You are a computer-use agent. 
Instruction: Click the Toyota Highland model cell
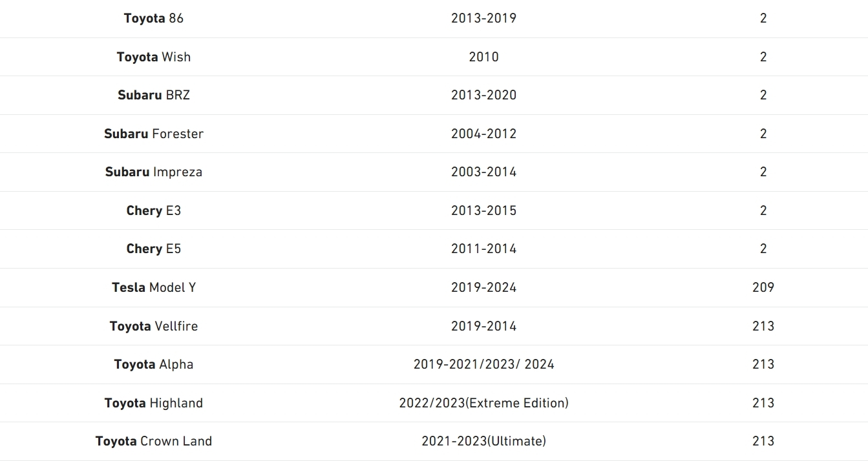pos(154,403)
